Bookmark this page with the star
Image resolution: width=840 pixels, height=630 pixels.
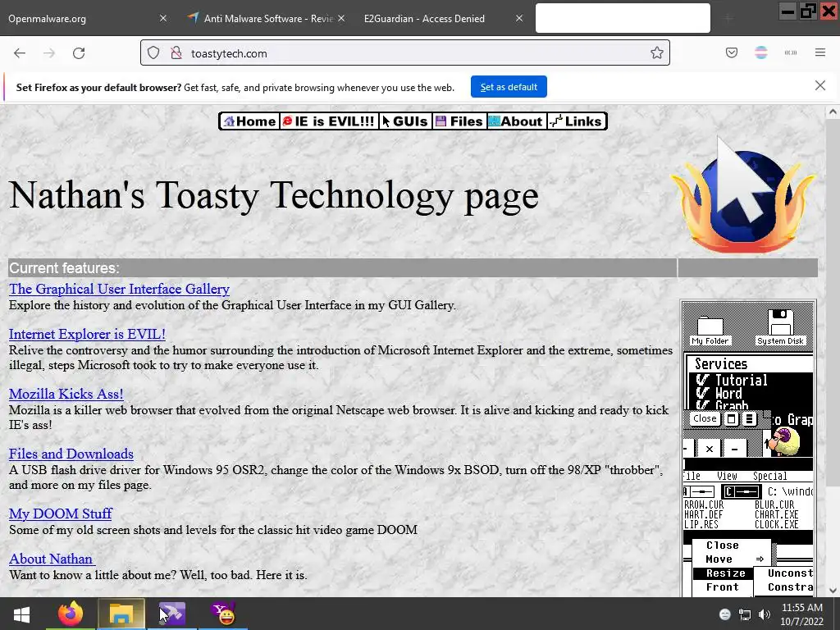pos(657,52)
